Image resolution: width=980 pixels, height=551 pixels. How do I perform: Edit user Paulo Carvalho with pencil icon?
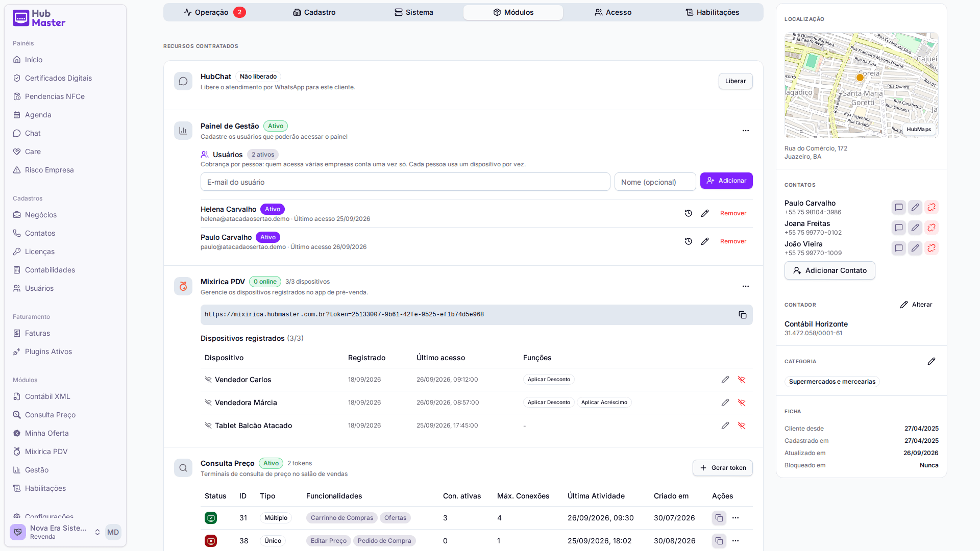[x=705, y=241]
